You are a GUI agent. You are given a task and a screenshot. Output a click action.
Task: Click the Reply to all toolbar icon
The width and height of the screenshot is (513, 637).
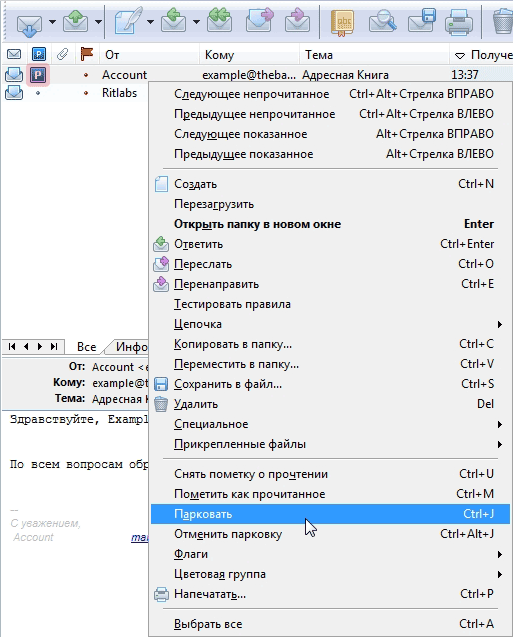coord(220,20)
